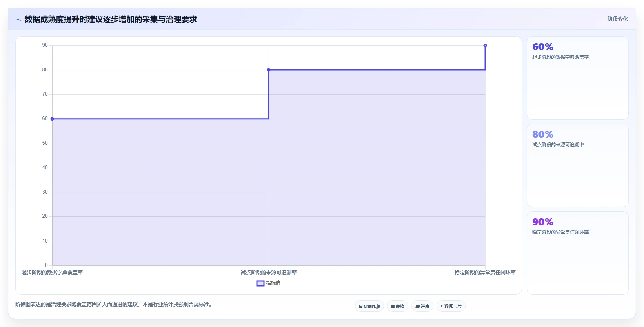This screenshot has height=327, width=644.
Task: Click x-axis label 试点阶段的来源可追溯率
Action: click(269, 272)
